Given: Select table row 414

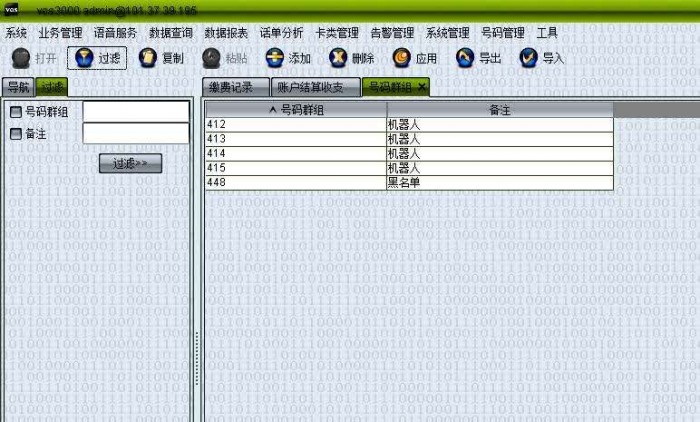Looking at the screenshot, I should pos(409,154).
